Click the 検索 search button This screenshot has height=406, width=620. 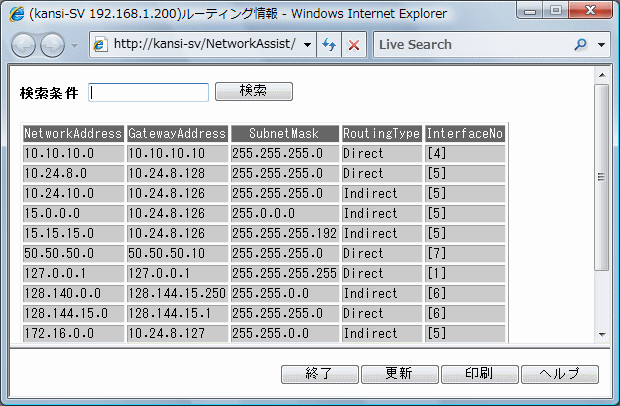(x=253, y=91)
